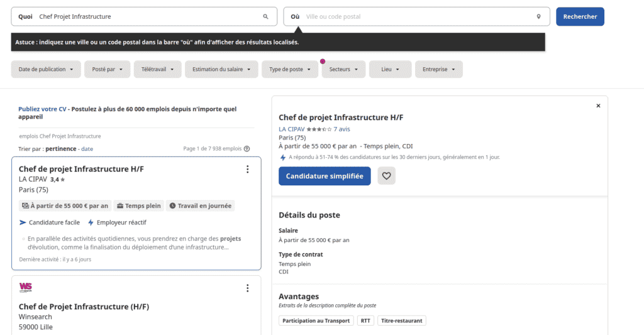Open Chef de projet Infrastructure H/F card title
The height and width of the screenshot is (335, 644).
[x=81, y=169]
